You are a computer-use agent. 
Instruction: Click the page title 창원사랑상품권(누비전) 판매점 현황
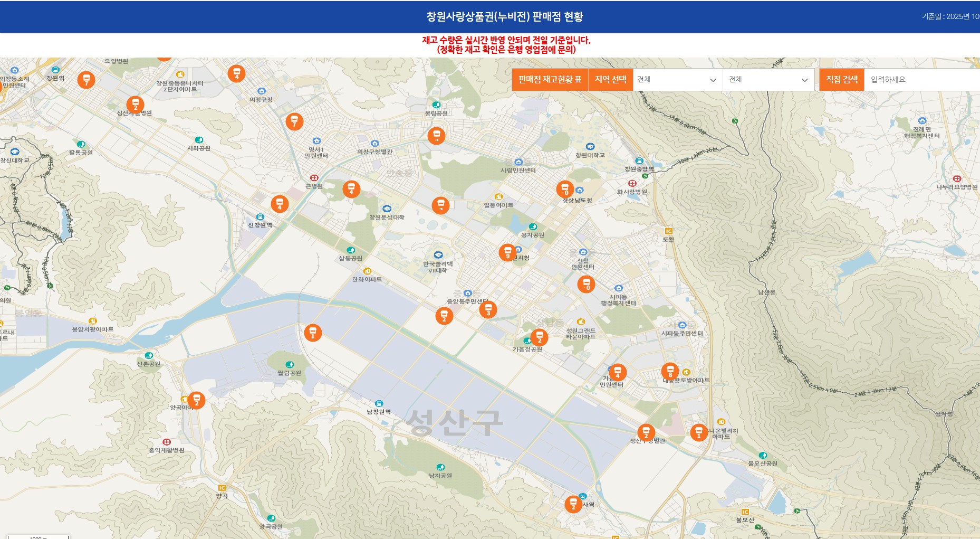click(505, 16)
